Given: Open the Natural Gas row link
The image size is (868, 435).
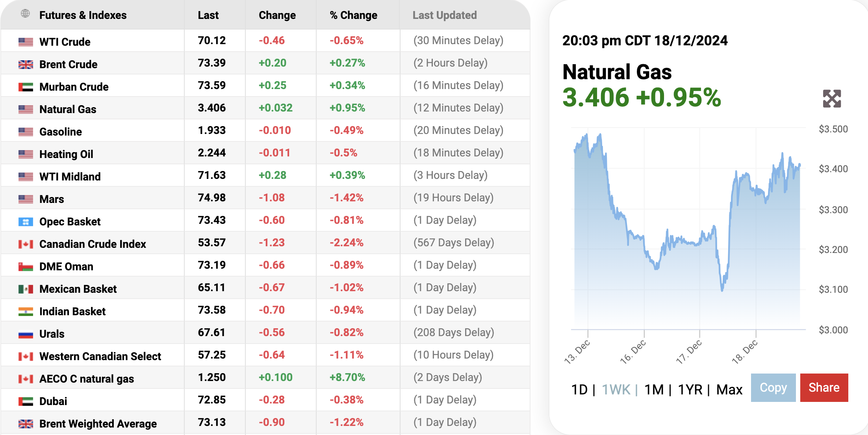Looking at the screenshot, I should coord(68,109).
